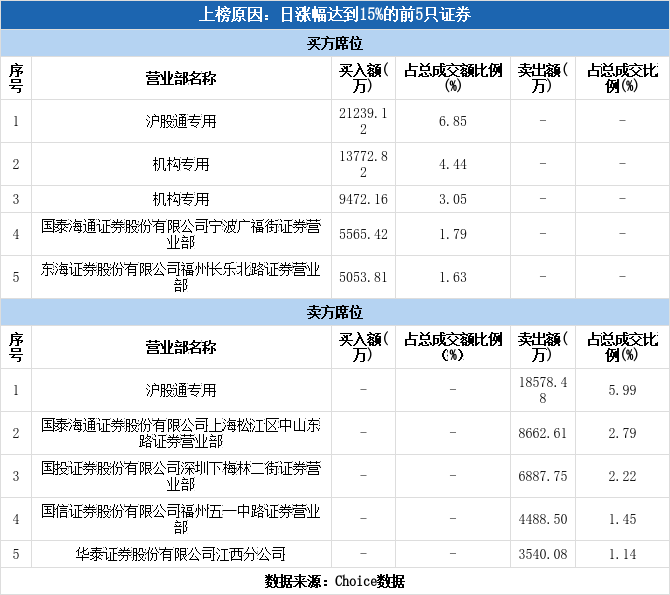This screenshot has height=595, width=670.
Task: Select the percentage value '2.79'
Action: coord(623,433)
